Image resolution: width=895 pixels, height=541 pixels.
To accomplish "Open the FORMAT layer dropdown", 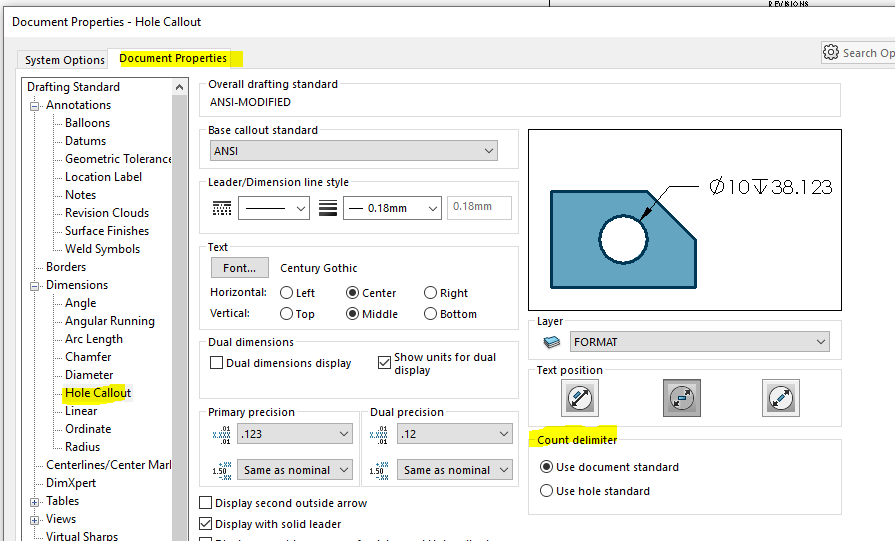I will point(700,342).
